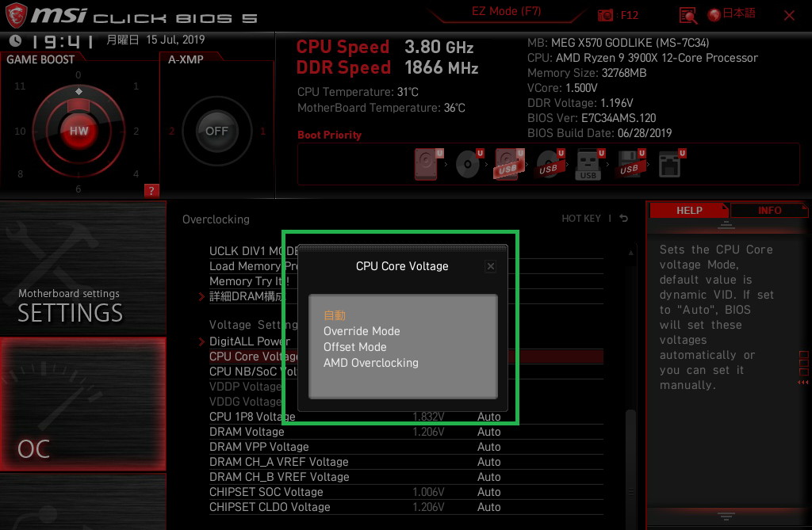The height and width of the screenshot is (530, 812).
Task: Select the USB floppy boot device icon
Action: pyautogui.click(x=630, y=164)
